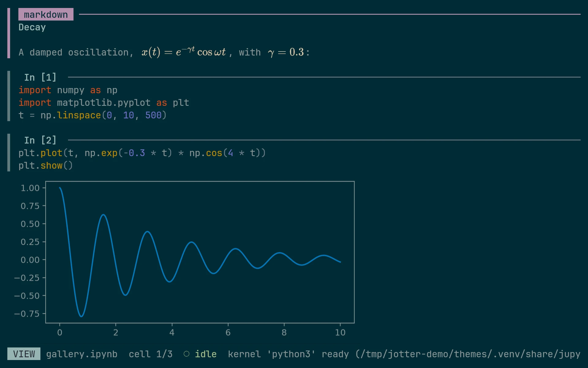Screen dimensions: 588x368
Task: Click the x-axis tick label 8
Action: [284, 332]
